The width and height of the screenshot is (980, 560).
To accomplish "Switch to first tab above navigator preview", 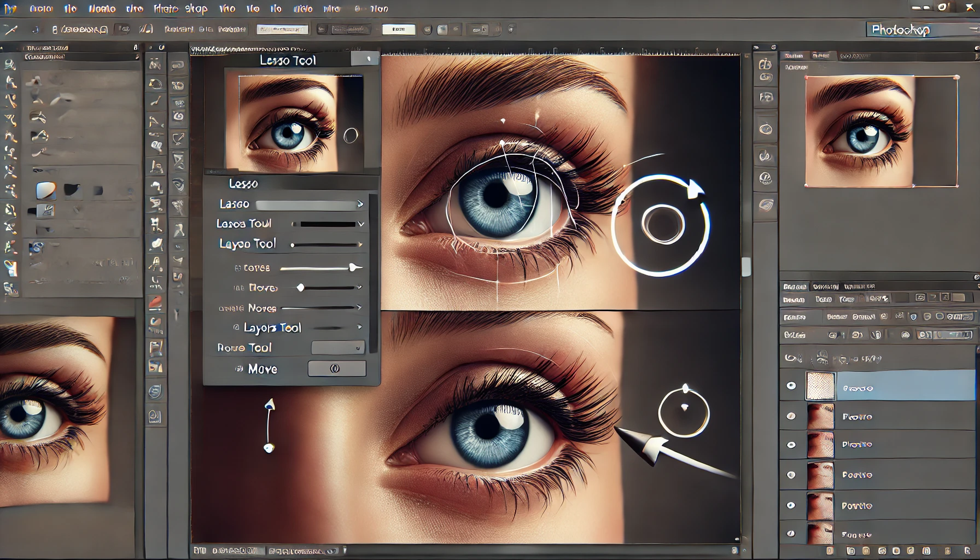I will point(794,56).
